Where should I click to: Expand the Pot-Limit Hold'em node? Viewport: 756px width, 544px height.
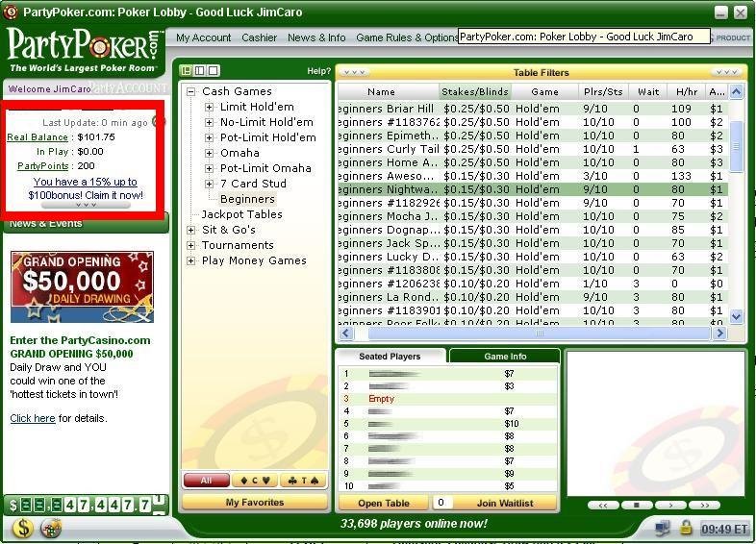point(209,137)
